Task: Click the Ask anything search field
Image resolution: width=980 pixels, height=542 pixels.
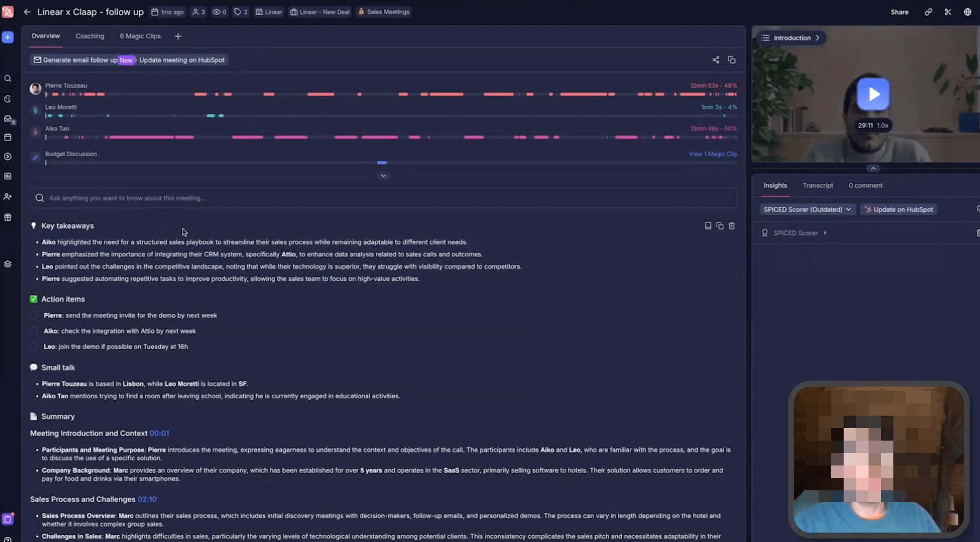Action: (x=383, y=198)
